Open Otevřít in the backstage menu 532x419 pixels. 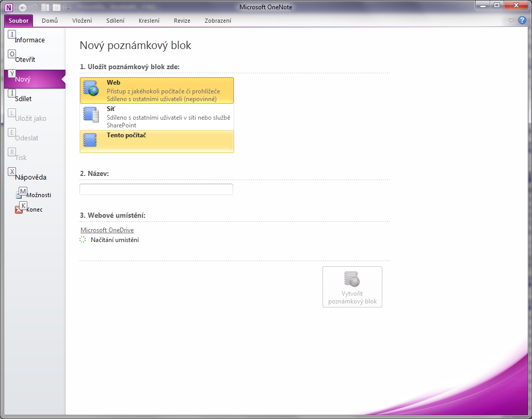click(35, 60)
